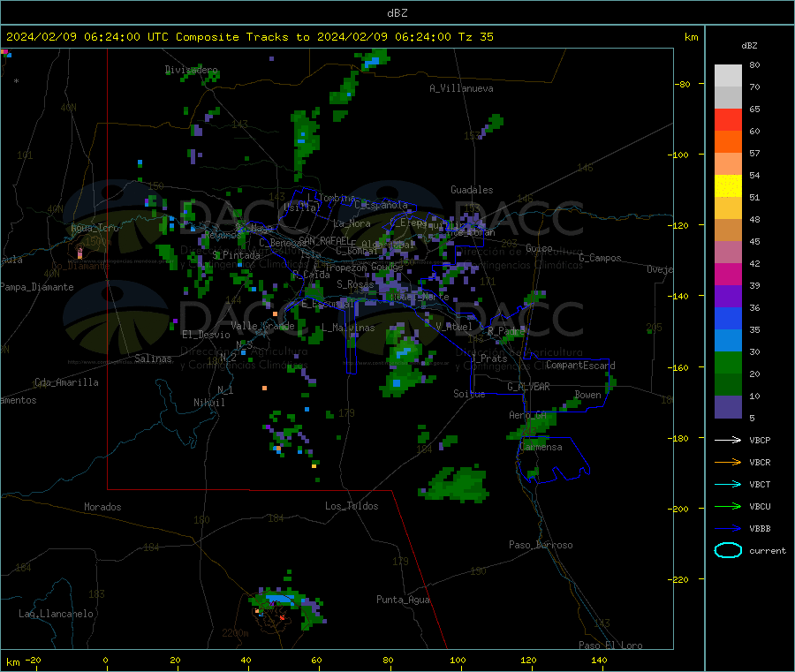Click the green VBCU arrow legend icon

point(728,506)
